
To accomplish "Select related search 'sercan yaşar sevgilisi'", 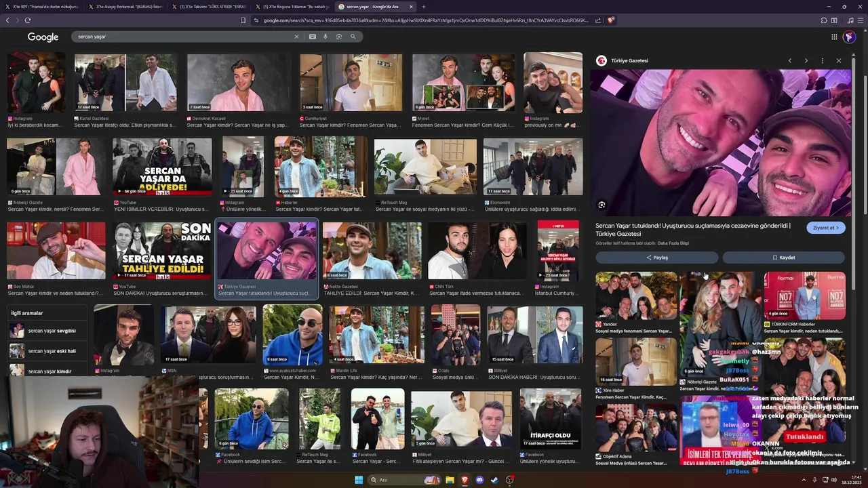I will [47, 331].
